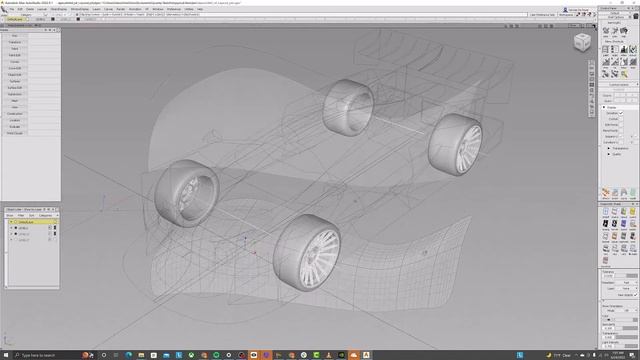This screenshot has height=360, width=640.
Task: Select the yellow diagnostic shade icon
Action: pos(633,211)
